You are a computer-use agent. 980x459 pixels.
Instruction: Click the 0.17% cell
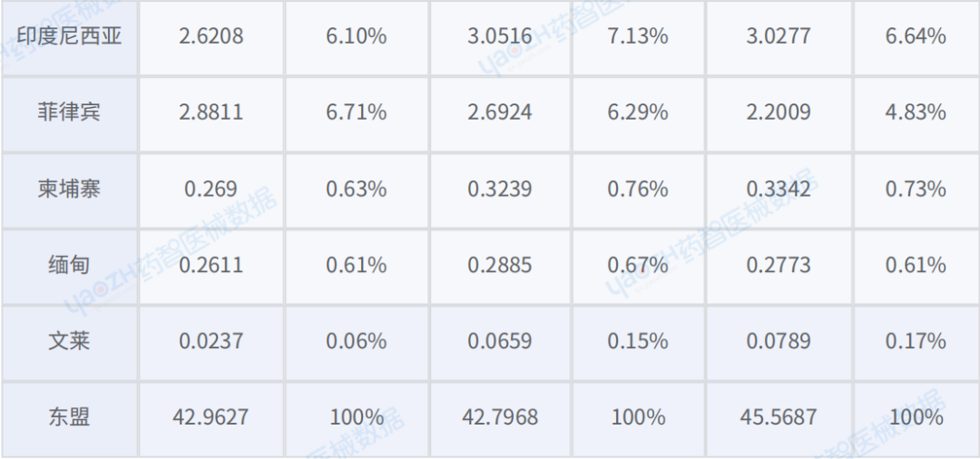916,341
